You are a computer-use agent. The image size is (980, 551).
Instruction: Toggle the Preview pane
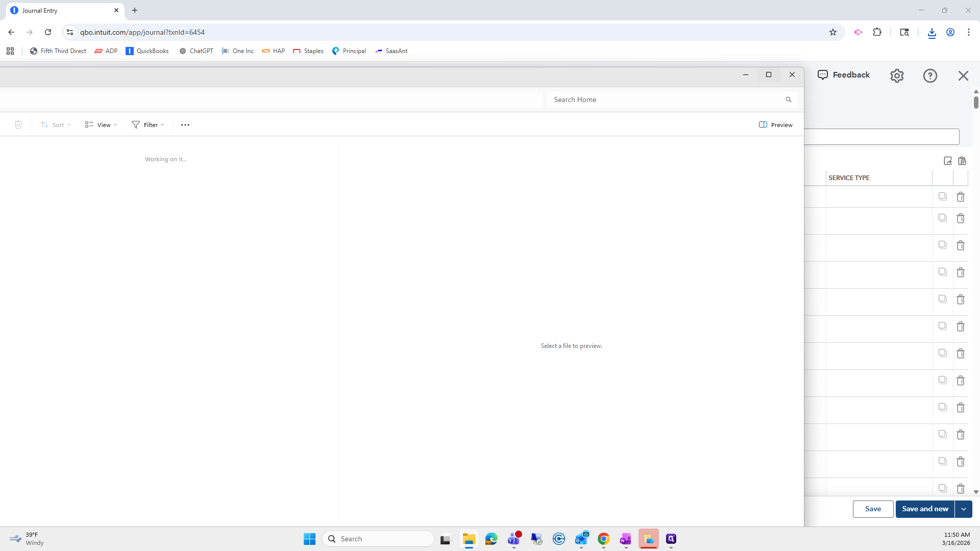[776, 125]
